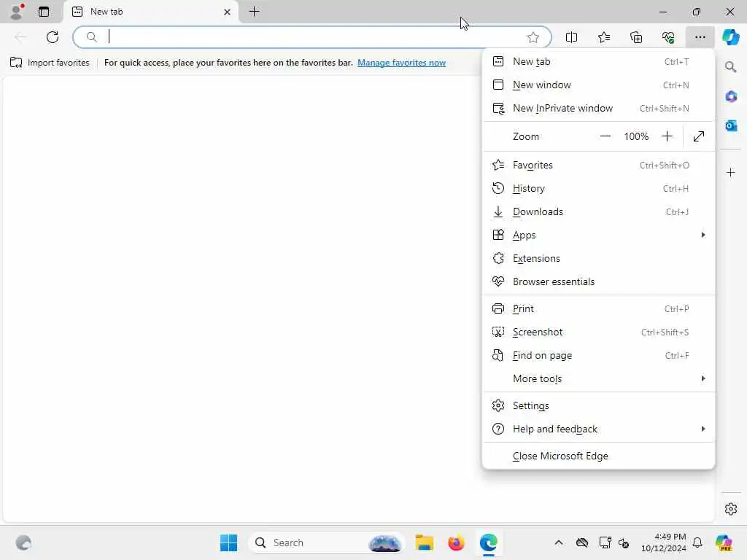Click the 100% zoom level value
This screenshot has width=747, height=560.
coord(636,136)
